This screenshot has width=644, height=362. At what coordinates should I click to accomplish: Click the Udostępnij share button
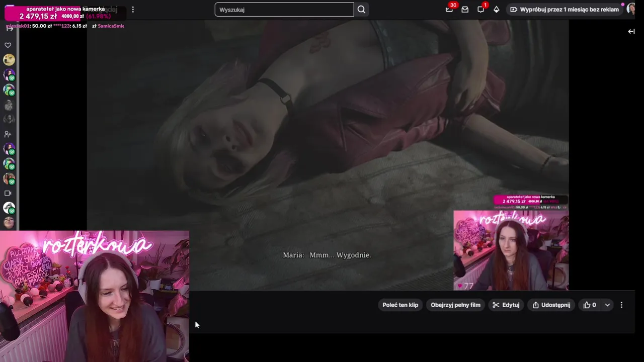[x=551, y=305]
